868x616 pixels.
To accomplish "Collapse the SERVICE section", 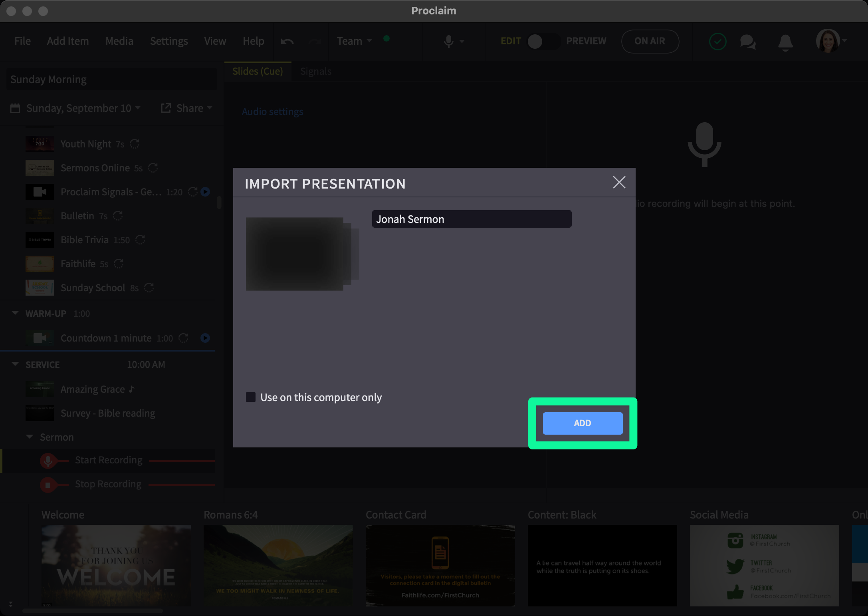I will [15, 364].
